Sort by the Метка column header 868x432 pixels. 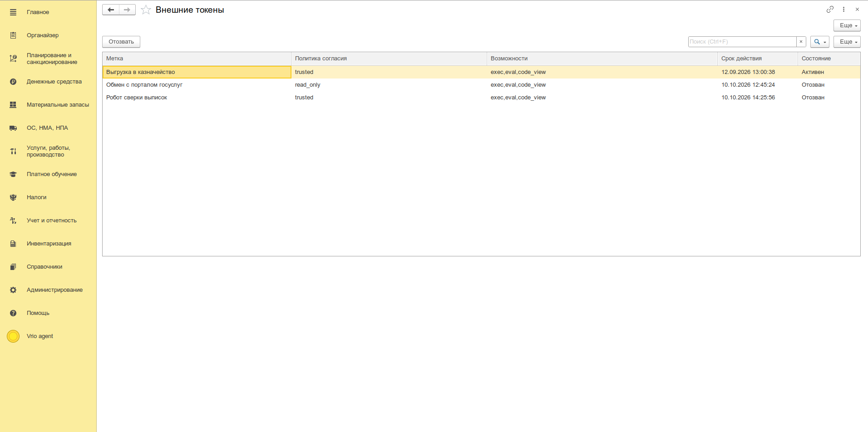(x=197, y=59)
